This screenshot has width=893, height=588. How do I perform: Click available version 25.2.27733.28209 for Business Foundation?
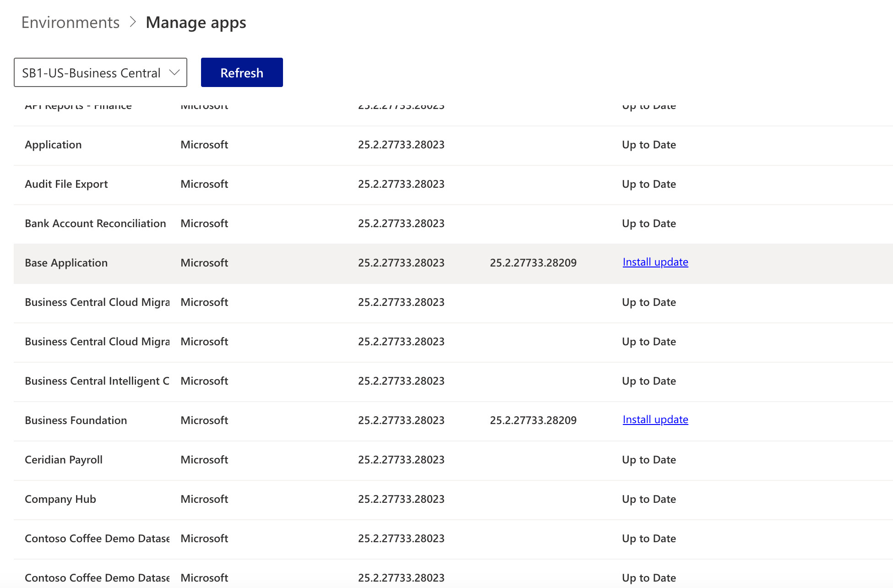[533, 420]
